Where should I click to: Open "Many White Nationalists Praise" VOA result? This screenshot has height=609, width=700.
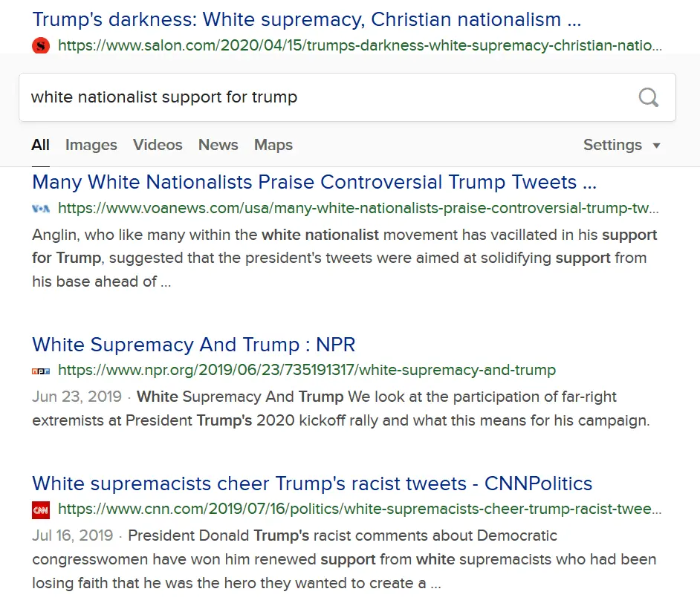[314, 182]
